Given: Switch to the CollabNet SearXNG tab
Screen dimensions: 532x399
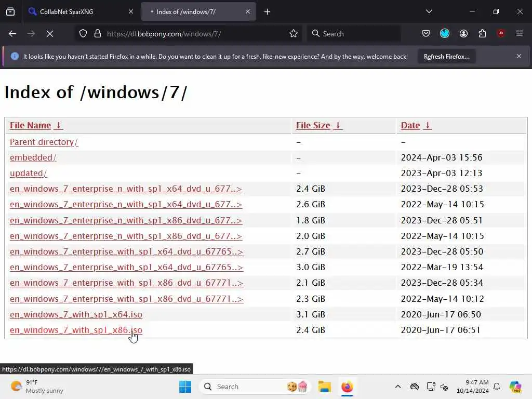Looking at the screenshot, I should point(81,11).
